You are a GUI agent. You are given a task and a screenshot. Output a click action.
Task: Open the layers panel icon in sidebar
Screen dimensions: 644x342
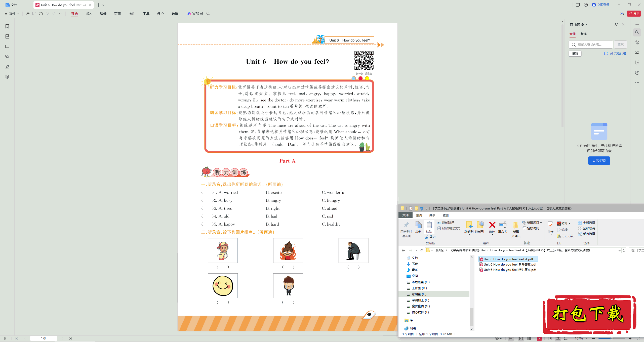pyautogui.click(x=7, y=77)
